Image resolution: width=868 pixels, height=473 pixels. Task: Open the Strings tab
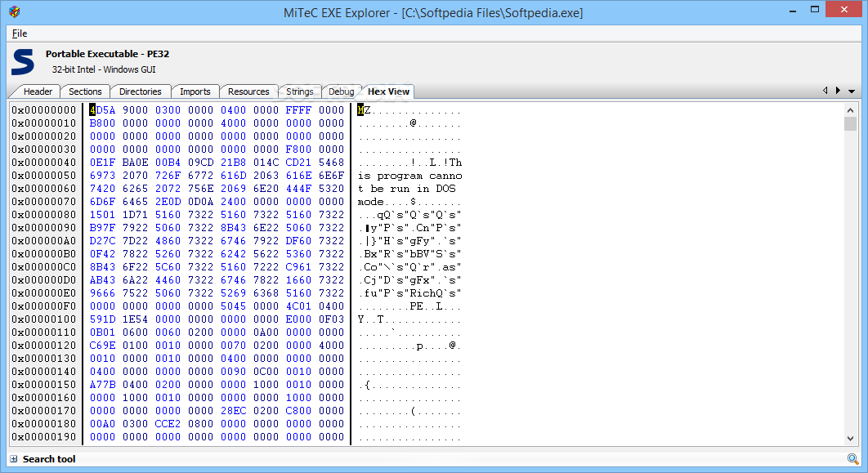[299, 91]
